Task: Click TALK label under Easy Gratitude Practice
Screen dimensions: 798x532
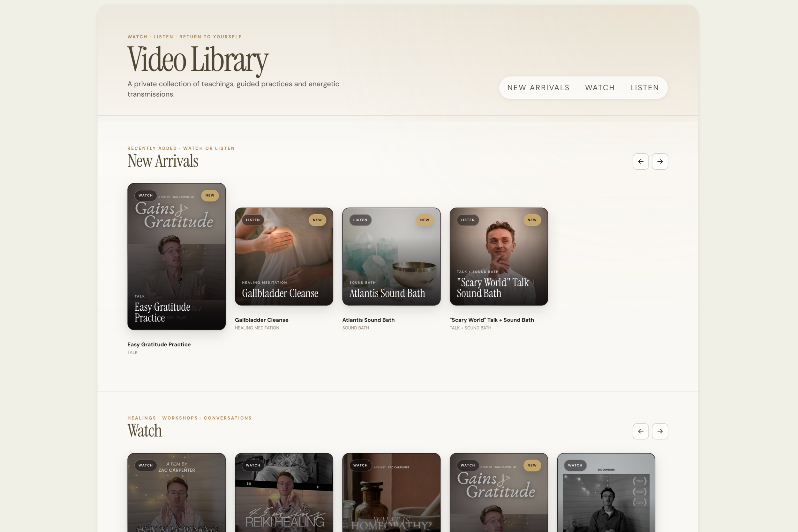Action: [132, 352]
